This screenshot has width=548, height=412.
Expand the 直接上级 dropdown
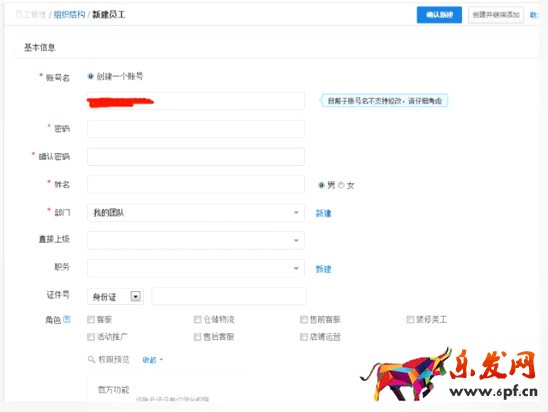tap(196, 240)
